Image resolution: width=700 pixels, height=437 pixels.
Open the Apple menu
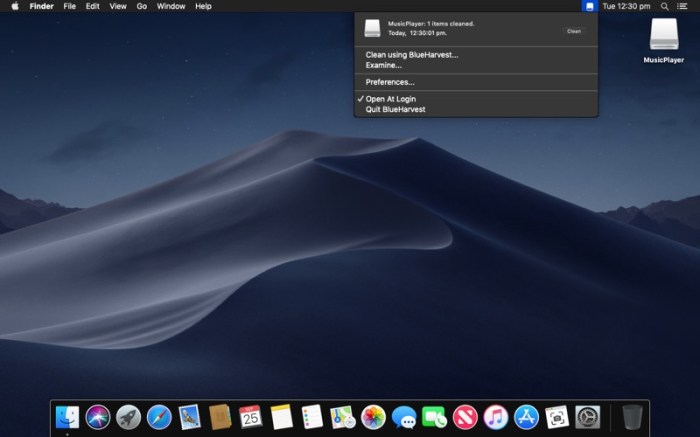click(x=15, y=6)
